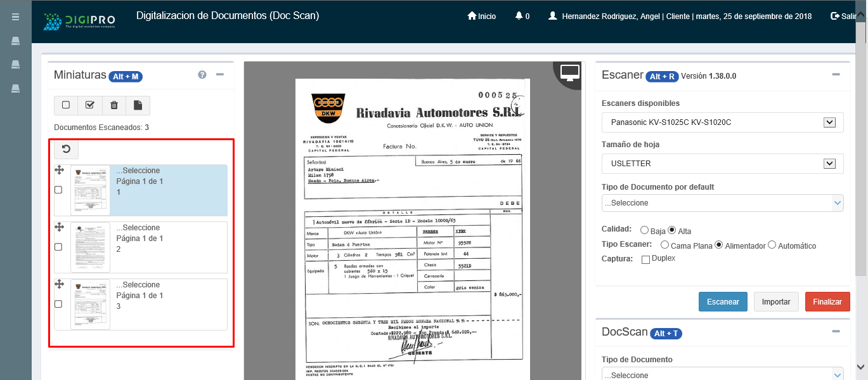The width and height of the screenshot is (868, 380).
Task: Go to Inicio in the top bar
Action: pyautogui.click(x=482, y=16)
